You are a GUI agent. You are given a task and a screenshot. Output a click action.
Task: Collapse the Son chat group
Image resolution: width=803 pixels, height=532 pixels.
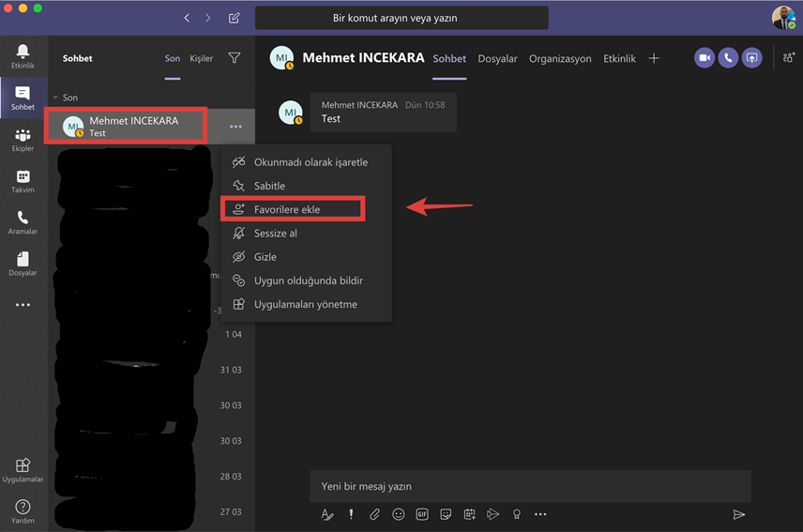55,98
